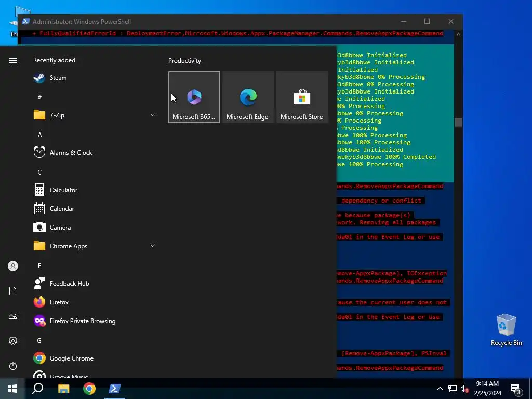
Task: Open Feedback Hub
Action: (95, 283)
